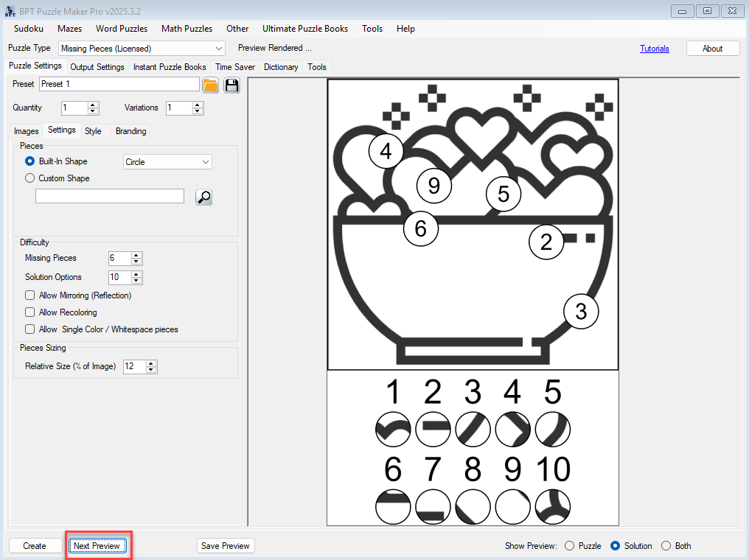This screenshot has height=560, width=749.
Task: Click numbered circle 4 in puzzle preview
Action: 386,151
